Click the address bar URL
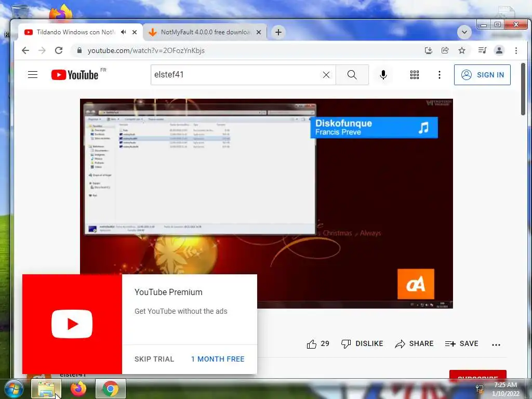Viewport: 532px width, 399px height. [146, 50]
